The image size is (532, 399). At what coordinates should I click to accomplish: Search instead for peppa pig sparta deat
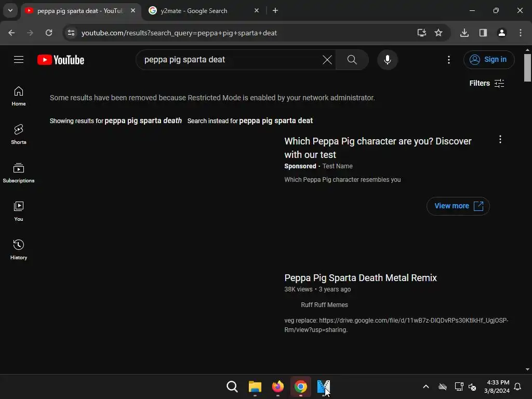coord(276,121)
